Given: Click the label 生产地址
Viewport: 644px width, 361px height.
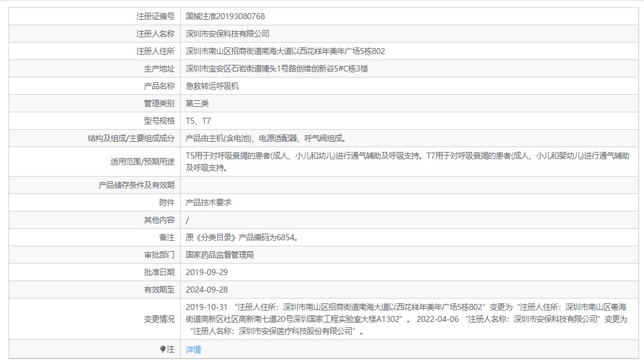Looking at the screenshot, I should point(159,68).
